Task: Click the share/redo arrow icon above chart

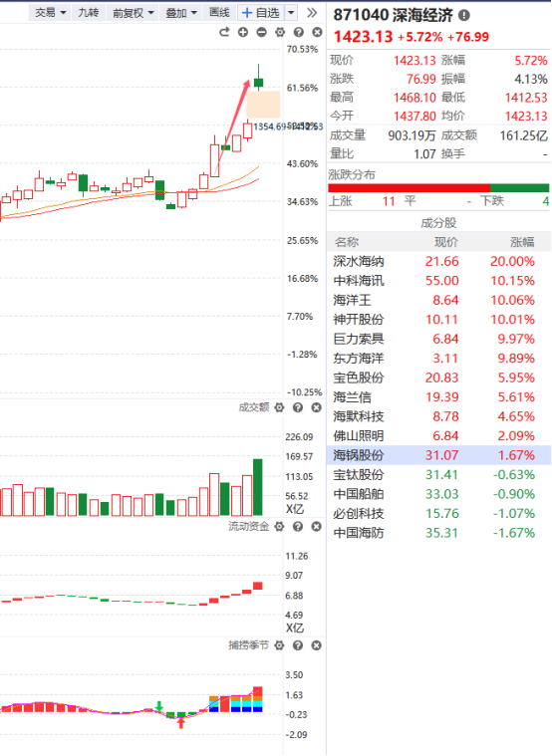Action: [x=224, y=32]
